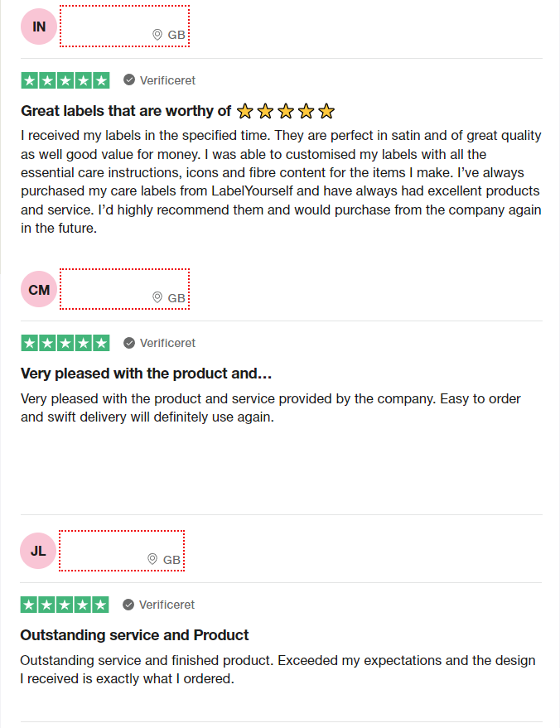
Task: Click yellow emoji stars in first review title
Action: 286,112
